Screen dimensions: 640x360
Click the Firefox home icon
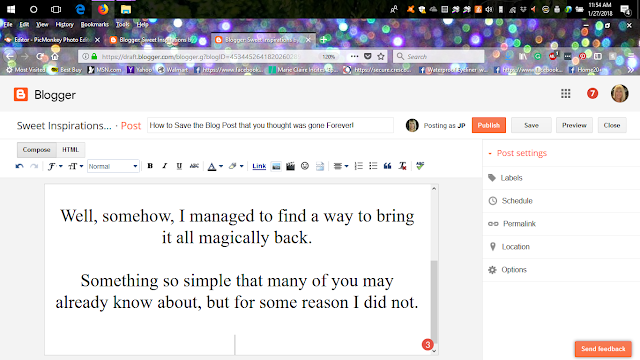tap(55, 56)
